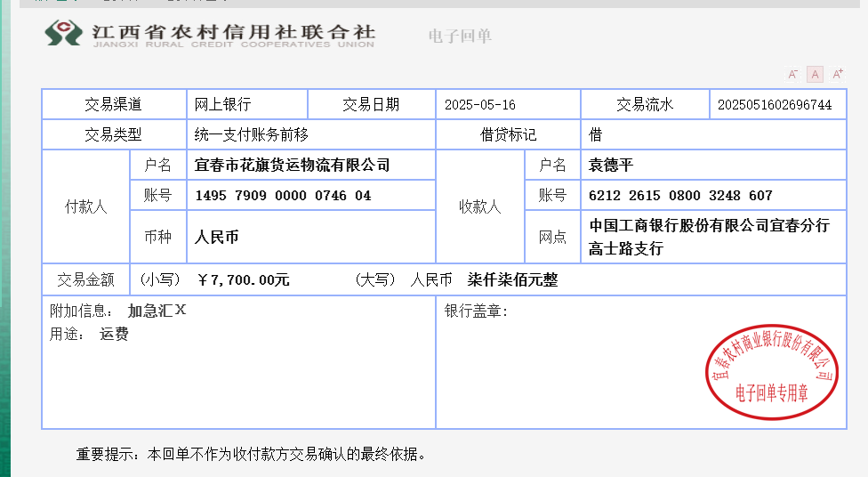Select payee account 6212 2615 0800 3248 607
The height and width of the screenshot is (477, 868).
680,196
